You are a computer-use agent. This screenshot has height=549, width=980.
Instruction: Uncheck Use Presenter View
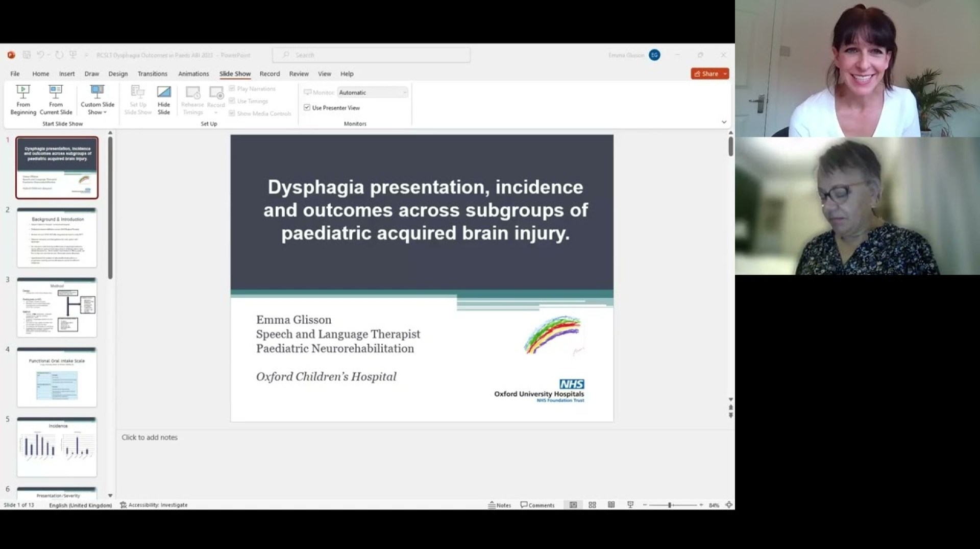click(332, 108)
